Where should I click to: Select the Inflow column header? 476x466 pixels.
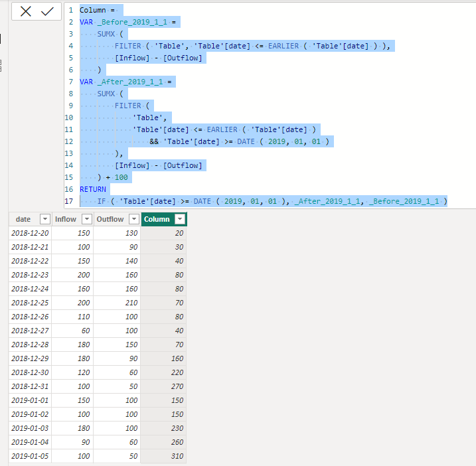point(66,219)
